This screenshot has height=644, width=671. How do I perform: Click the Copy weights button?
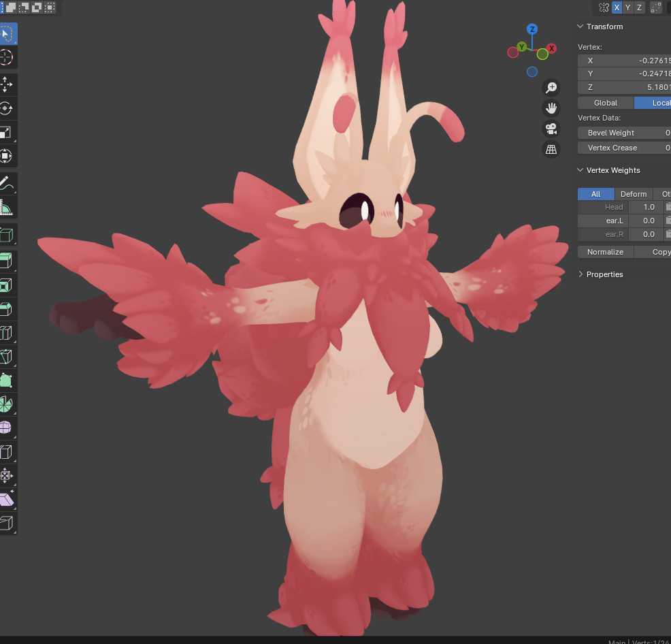coord(653,252)
